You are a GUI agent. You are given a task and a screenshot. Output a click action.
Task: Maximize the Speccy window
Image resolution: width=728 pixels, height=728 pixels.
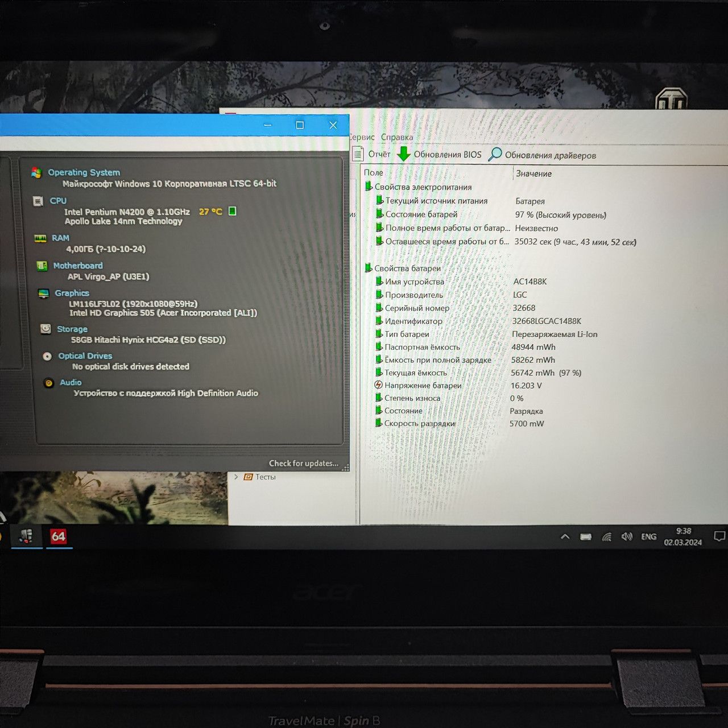[x=300, y=125]
